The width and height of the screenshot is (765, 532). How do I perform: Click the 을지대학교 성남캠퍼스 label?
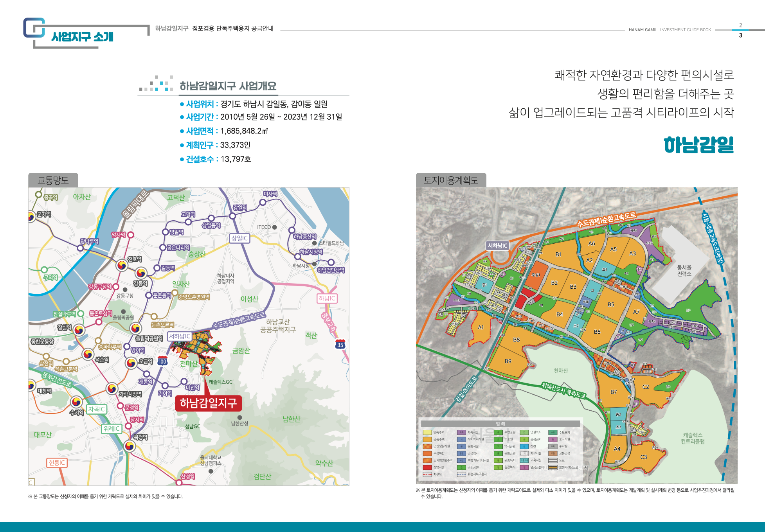click(x=211, y=460)
